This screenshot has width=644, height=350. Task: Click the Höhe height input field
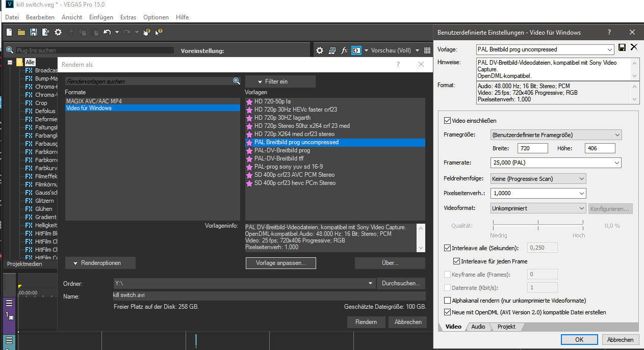pos(600,148)
